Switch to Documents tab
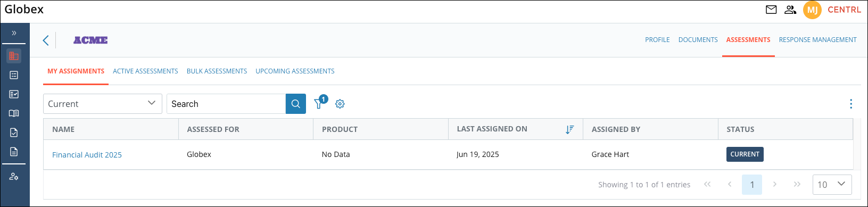Screen dimensions: 868x207 coord(698,40)
